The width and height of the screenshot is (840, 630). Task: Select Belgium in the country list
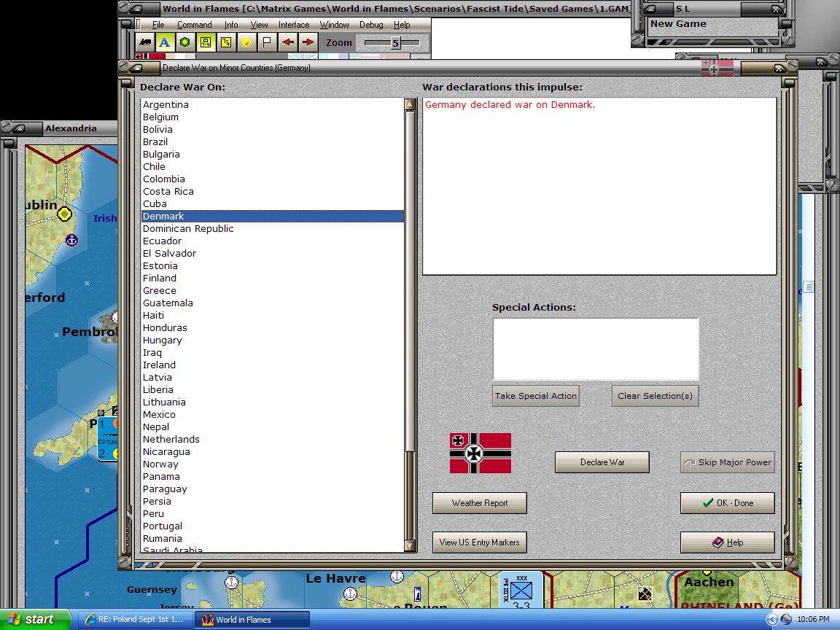272,117
